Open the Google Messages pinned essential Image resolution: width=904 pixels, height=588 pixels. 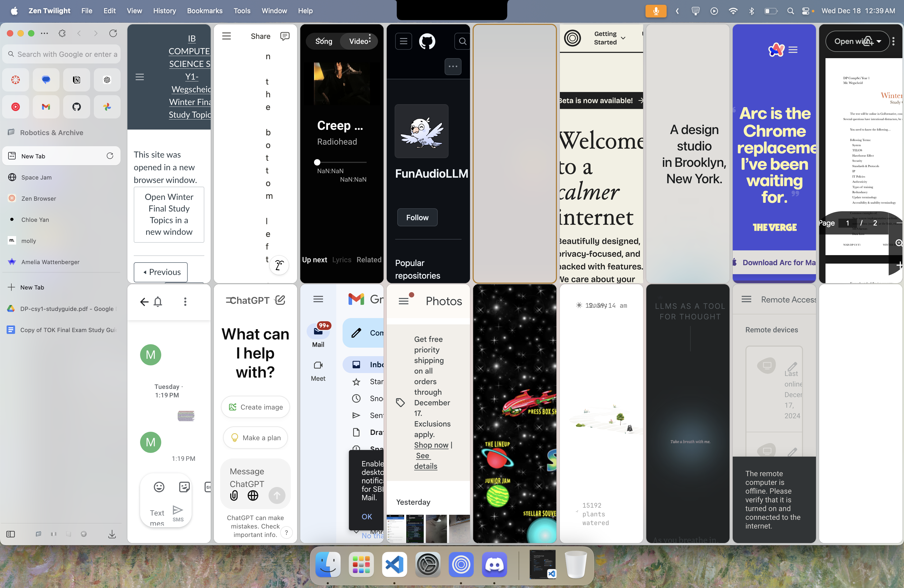[46, 80]
